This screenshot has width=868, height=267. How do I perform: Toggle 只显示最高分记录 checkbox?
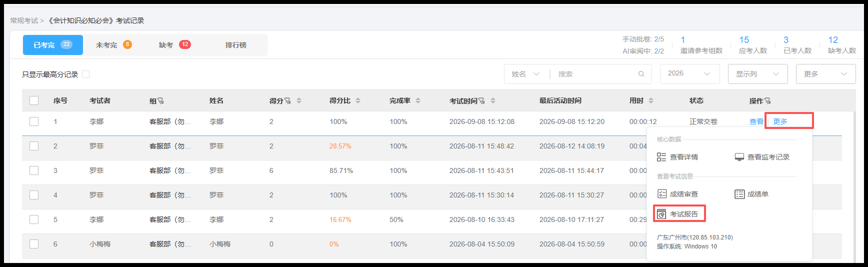pyautogui.click(x=86, y=74)
